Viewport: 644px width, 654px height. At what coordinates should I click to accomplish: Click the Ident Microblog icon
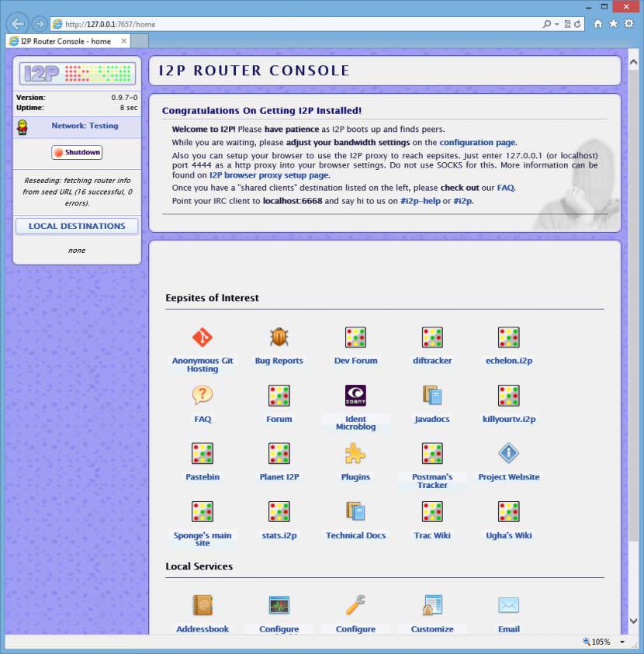[355, 395]
